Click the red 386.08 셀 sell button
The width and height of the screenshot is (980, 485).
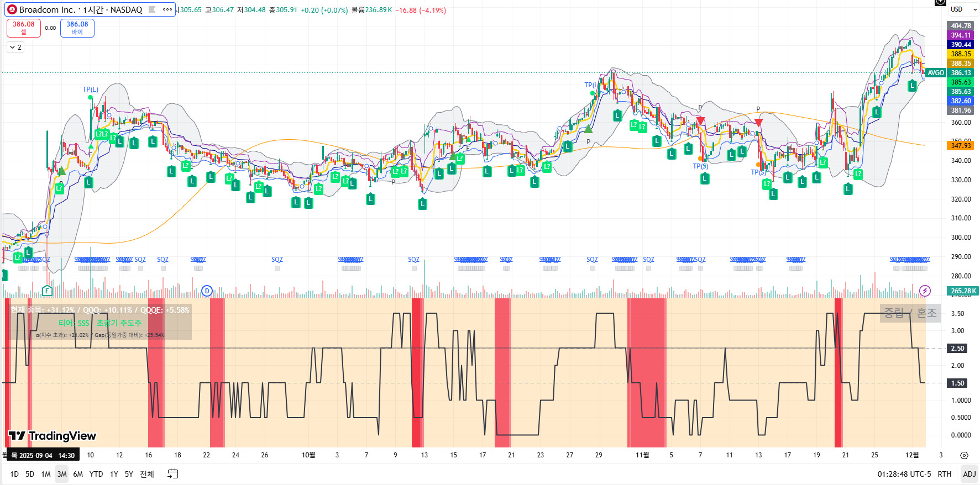click(x=24, y=28)
